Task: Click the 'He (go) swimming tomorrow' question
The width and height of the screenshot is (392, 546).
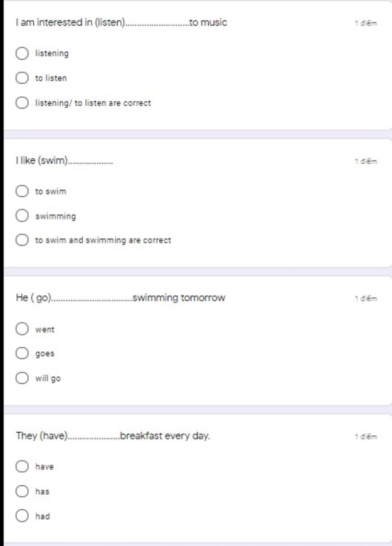Action: pos(121,298)
